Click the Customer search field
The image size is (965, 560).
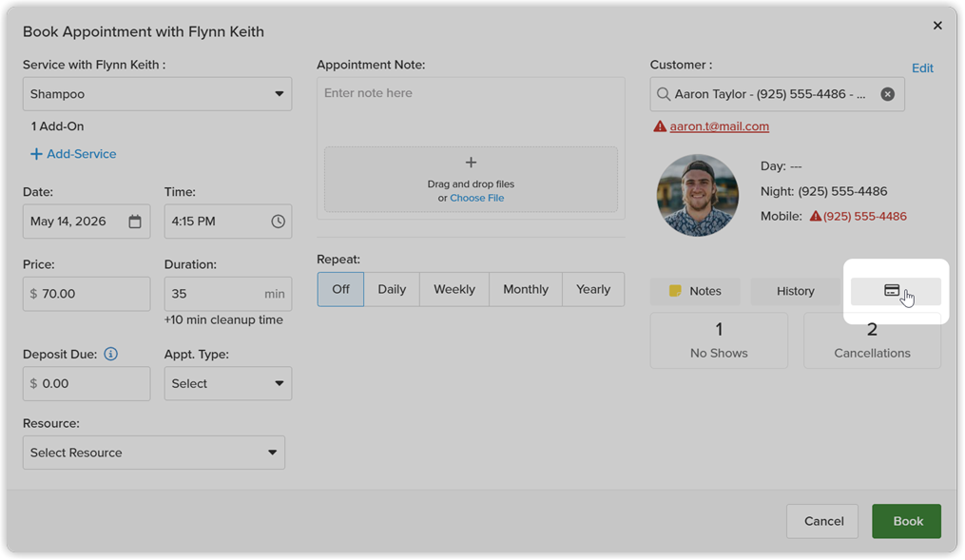pyautogui.click(x=778, y=94)
